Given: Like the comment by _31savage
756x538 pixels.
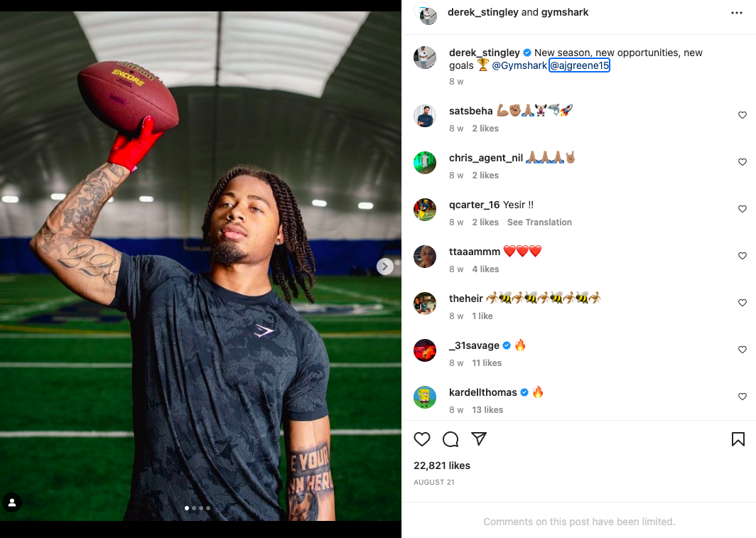Looking at the screenshot, I should coord(742,350).
